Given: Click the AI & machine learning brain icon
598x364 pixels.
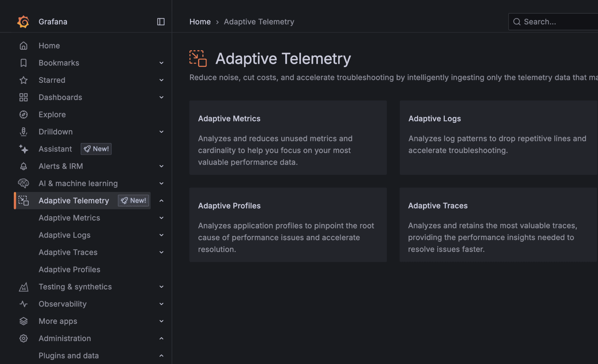Looking at the screenshot, I should click(x=23, y=184).
